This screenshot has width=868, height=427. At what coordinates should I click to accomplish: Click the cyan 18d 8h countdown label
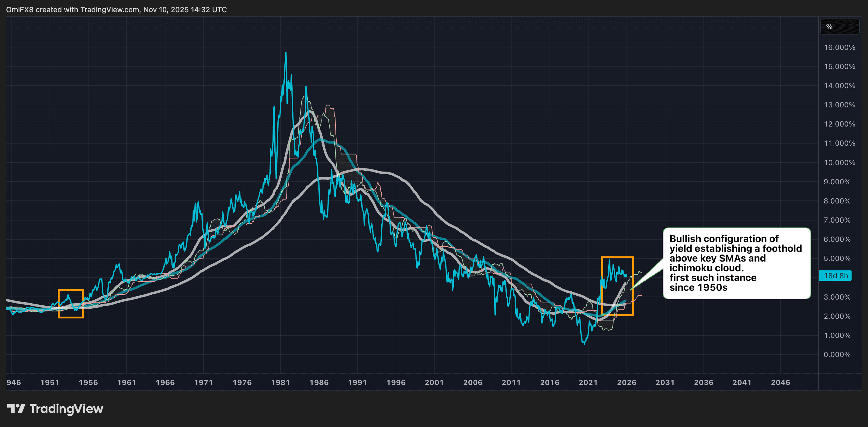click(x=835, y=276)
